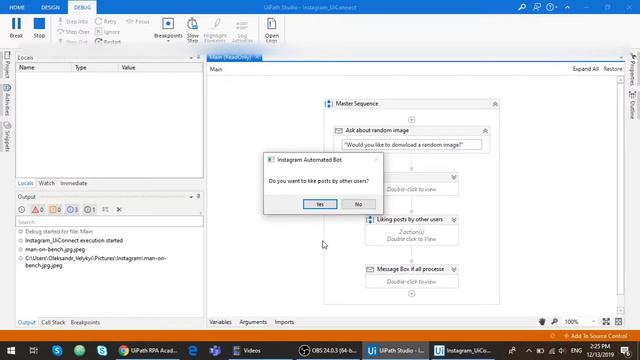The width and height of the screenshot is (640, 360).
Task: Collapse the 'Ask about random image' activity
Action: click(485, 131)
